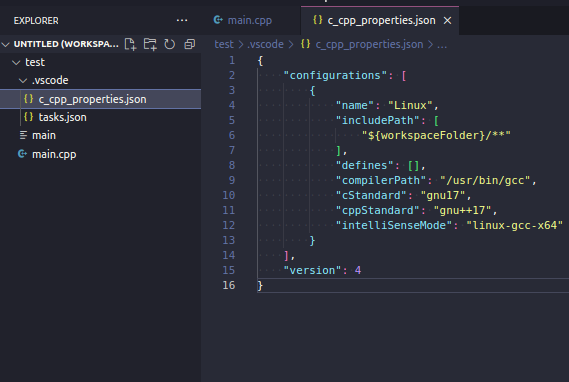This screenshot has width=569, height=382.
Task: Click the "defines" key
Action: click(x=364, y=165)
